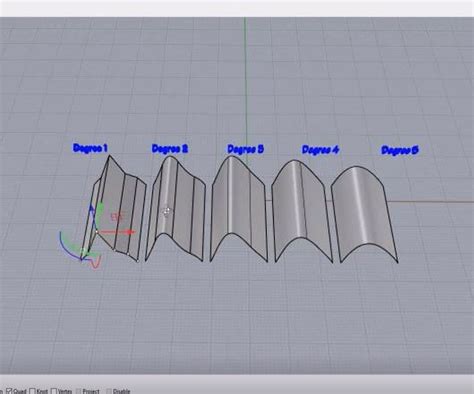Toggle the Quad osnap checkbox
Screen dimensions: 474x394
click(x=9, y=391)
